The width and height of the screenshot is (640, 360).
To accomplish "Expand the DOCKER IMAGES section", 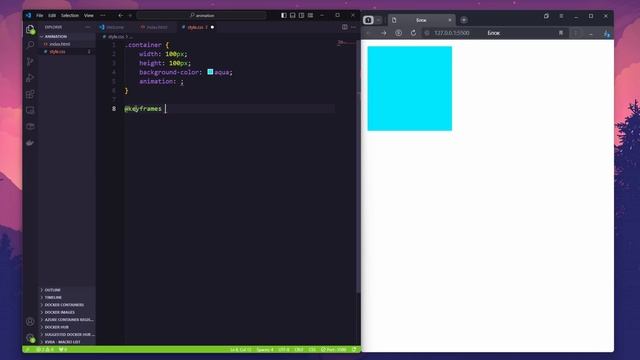I will (67, 312).
